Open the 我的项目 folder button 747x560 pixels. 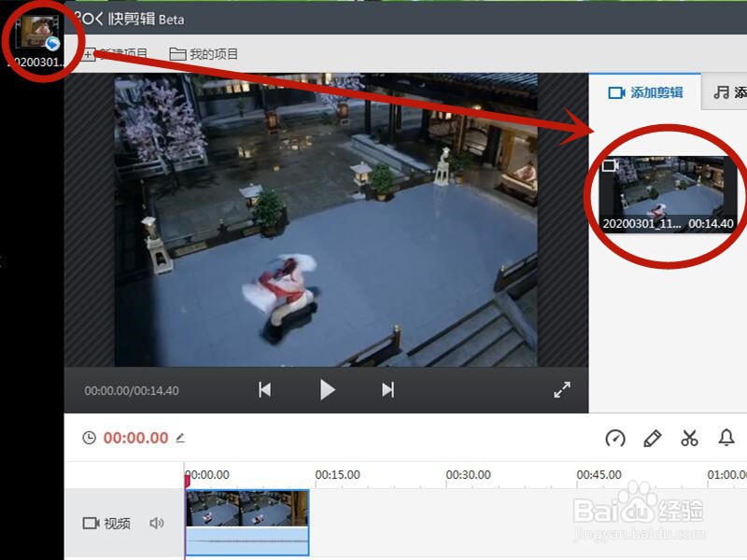[x=204, y=54]
